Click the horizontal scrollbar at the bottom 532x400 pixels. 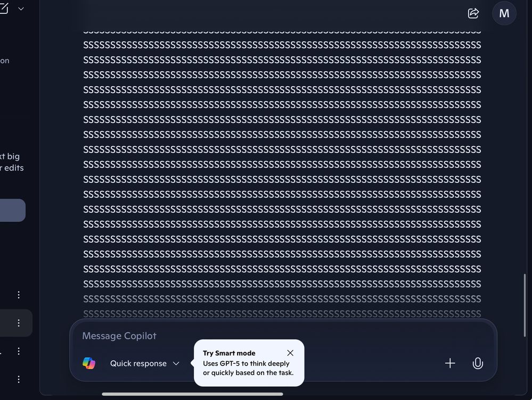pyautogui.click(x=192, y=394)
